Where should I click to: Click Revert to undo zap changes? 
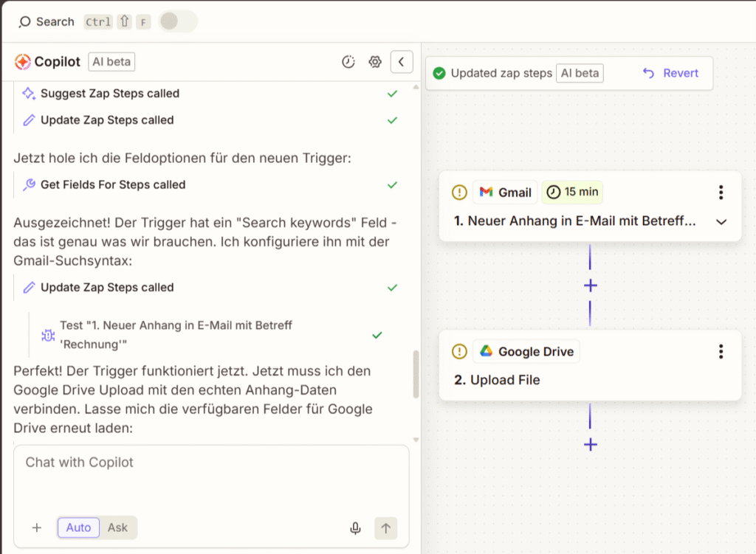[670, 73]
